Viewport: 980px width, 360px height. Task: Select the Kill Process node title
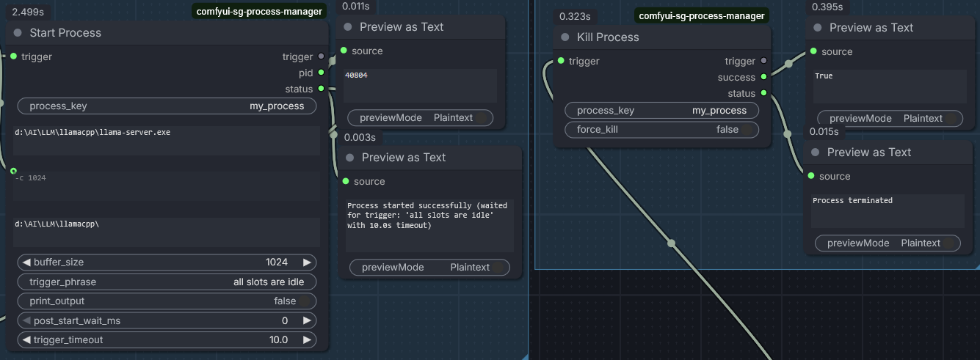[x=609, y=37]
